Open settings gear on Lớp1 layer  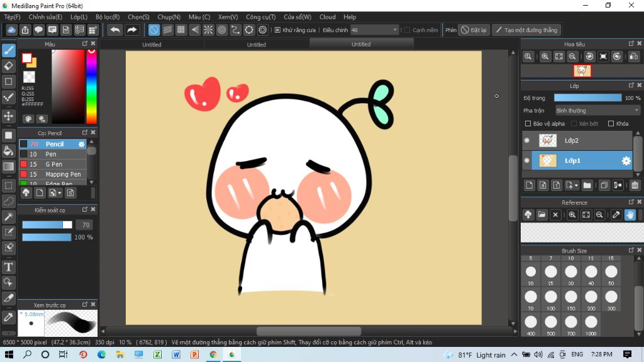(x=626, y=161)
